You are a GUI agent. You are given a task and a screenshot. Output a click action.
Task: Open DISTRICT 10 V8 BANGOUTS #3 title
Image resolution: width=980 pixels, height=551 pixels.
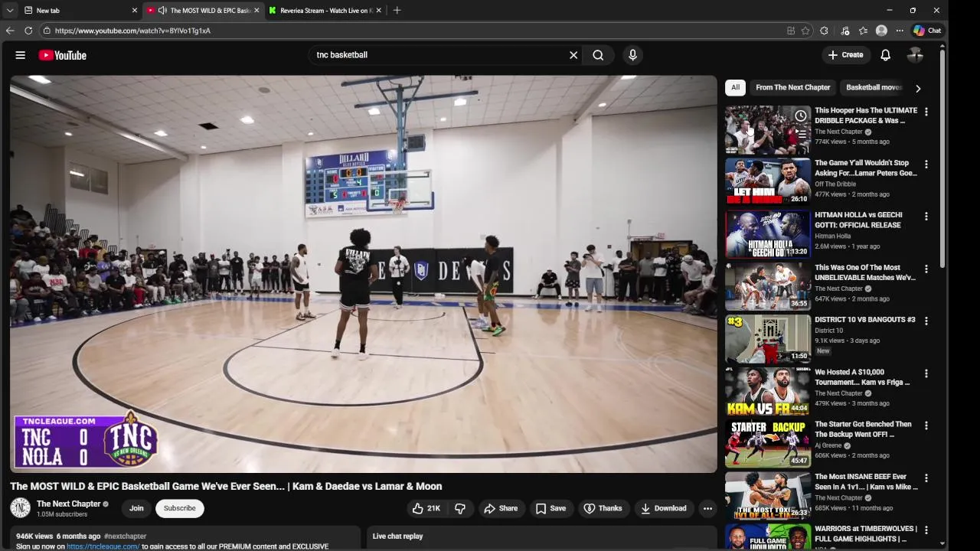click(x=865, y=320)
